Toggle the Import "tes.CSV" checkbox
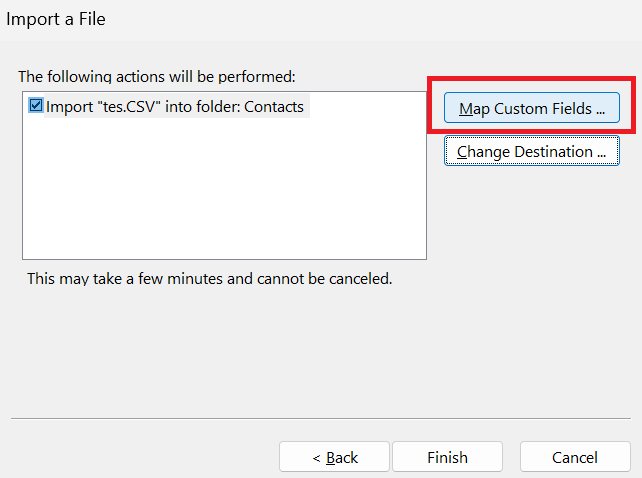 pos(37,106)
